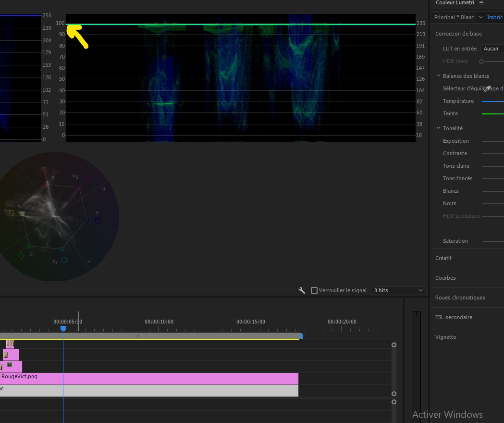Click the out point marker on the work area bar
The image size is (504, 423).
click(x=301, y=336)
